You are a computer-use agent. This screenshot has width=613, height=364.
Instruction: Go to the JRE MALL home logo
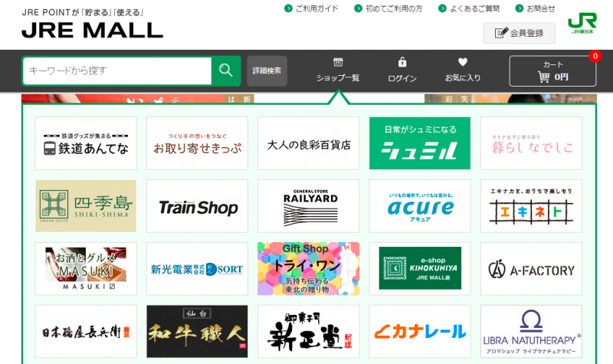(x=92, y=30)
